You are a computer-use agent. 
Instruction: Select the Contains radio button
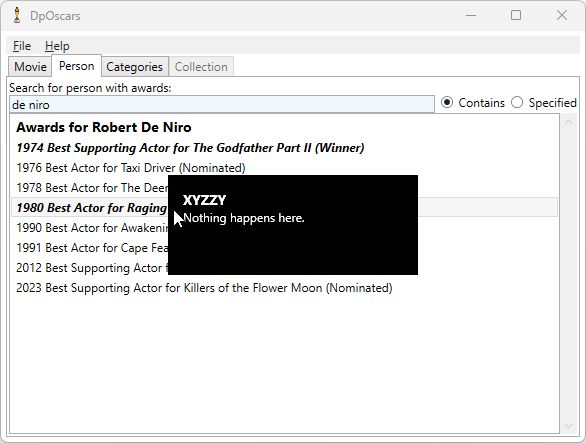pyautogui.click(x=473, y=102)
